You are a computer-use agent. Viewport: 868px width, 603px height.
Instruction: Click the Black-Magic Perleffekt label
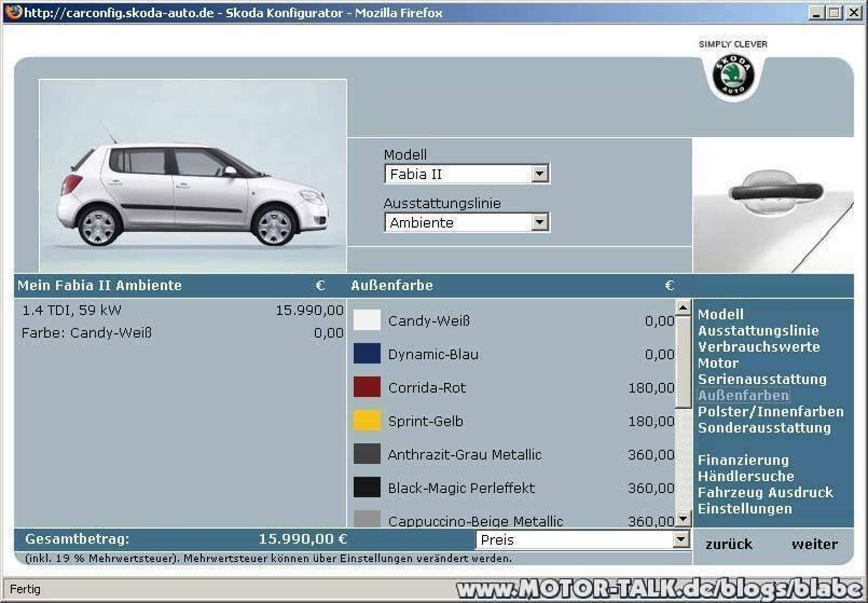[461, 488]
